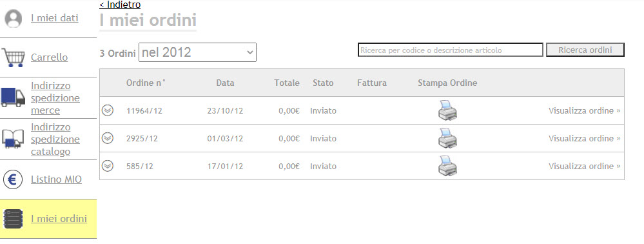Click the orders list icon in yellow panel

pyautogui.click(x=13, y=218)
